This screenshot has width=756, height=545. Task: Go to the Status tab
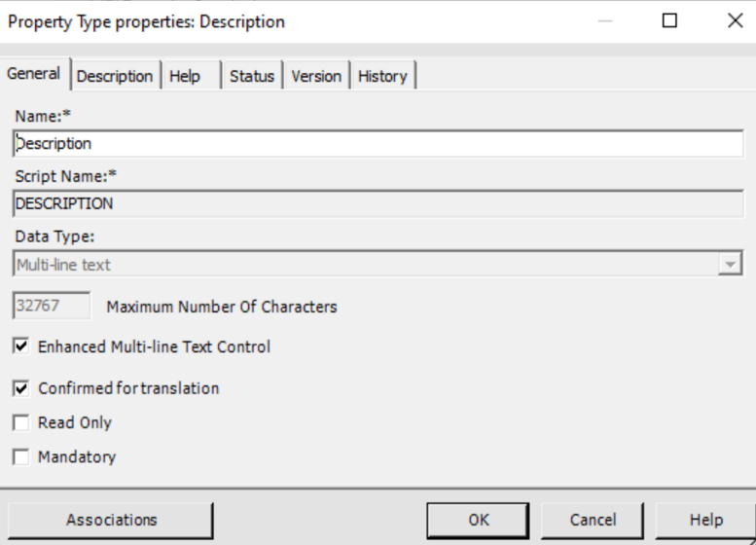[x=252, y=76]
